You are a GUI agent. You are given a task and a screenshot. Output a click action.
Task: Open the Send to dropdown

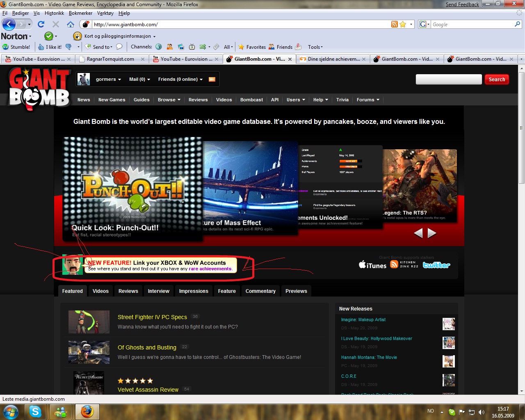click(98, 47)
